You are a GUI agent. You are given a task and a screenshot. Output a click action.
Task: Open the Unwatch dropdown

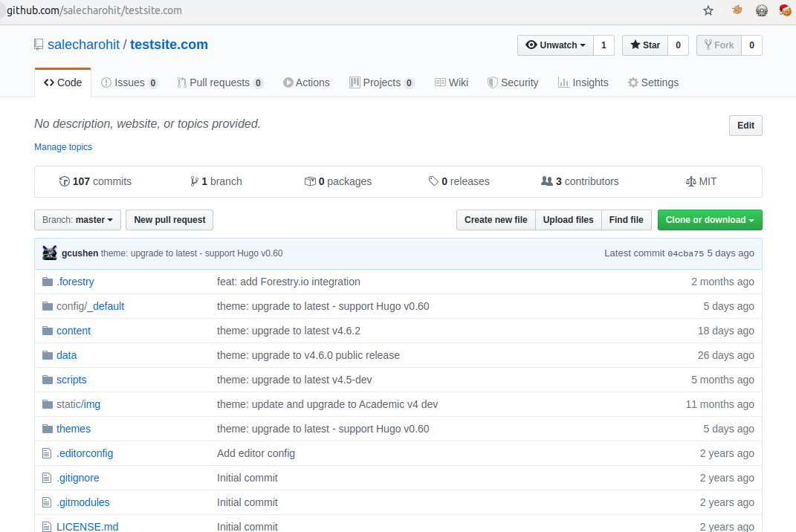click(x=556, y=45)
